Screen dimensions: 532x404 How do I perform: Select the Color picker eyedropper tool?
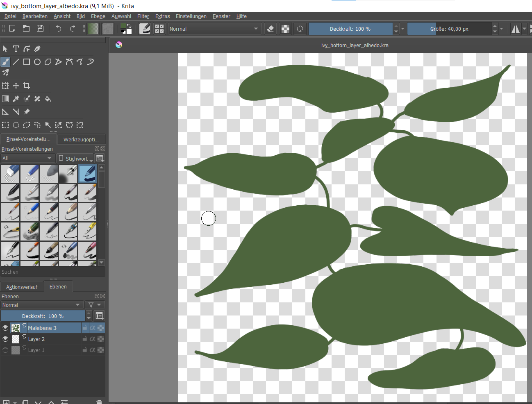coord(16,99)
